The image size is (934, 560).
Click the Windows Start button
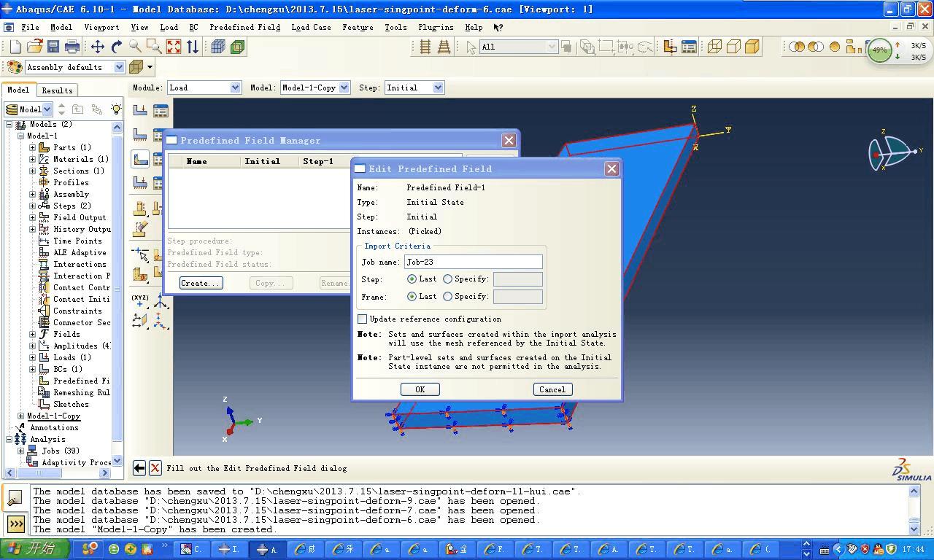point(36,549)
